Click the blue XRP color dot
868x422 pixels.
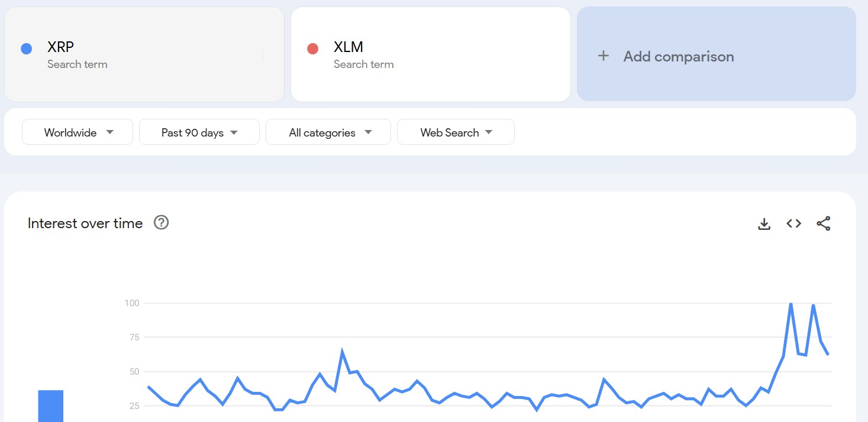click(26, 49)
